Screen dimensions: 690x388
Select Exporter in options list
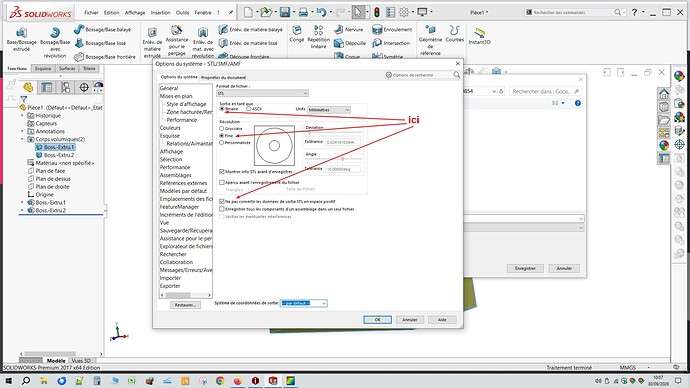click(170, 286)
